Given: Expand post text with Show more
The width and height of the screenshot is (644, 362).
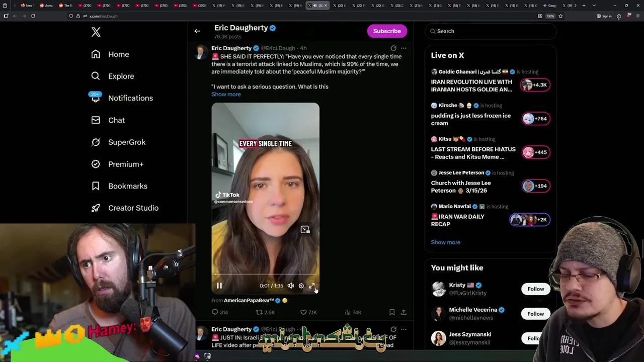Looking at the screenshot, I should click(x=226, y=95).
